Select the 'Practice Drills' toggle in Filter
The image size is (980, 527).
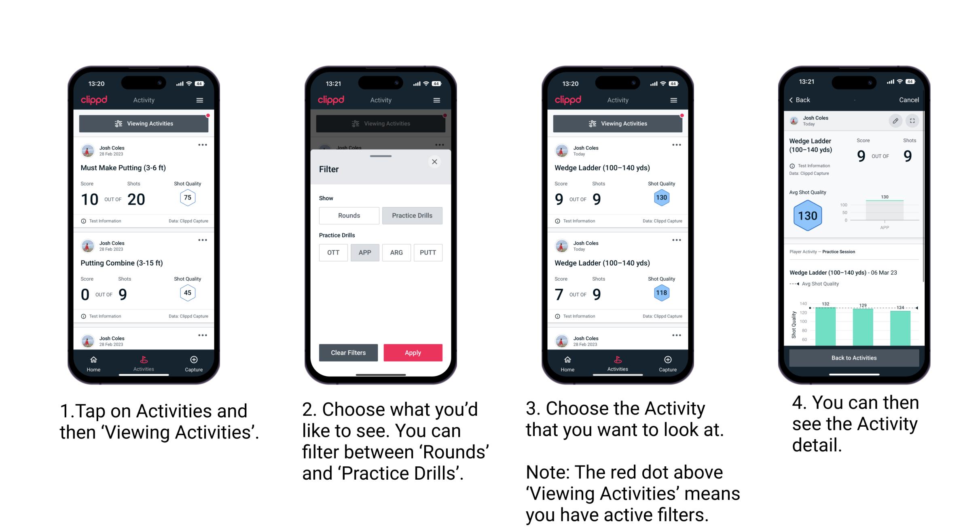click(x=412, y=216)
